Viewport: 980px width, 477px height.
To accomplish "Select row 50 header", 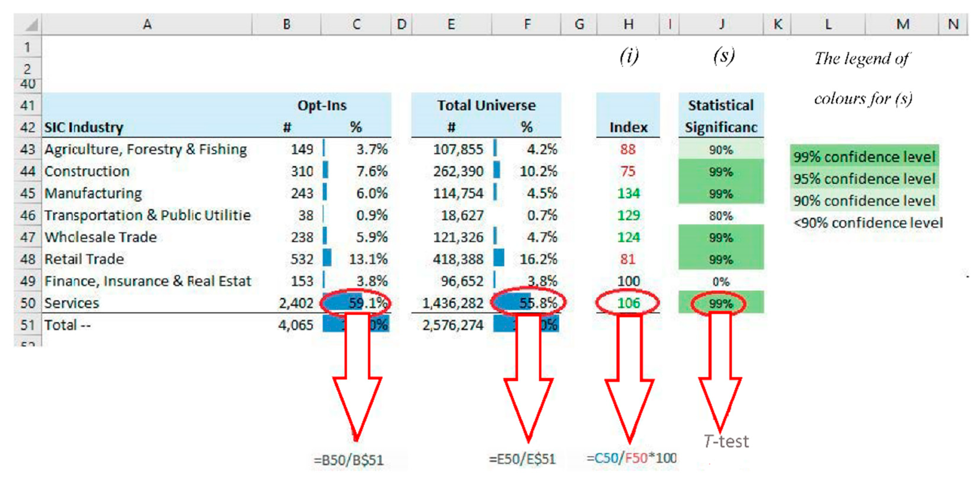I will pos(28,303).
